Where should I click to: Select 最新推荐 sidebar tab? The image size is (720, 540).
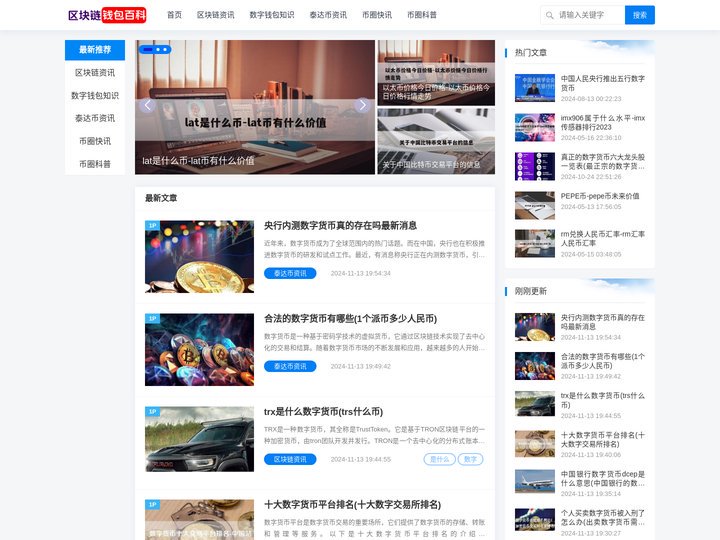click(x=95, y=50)
